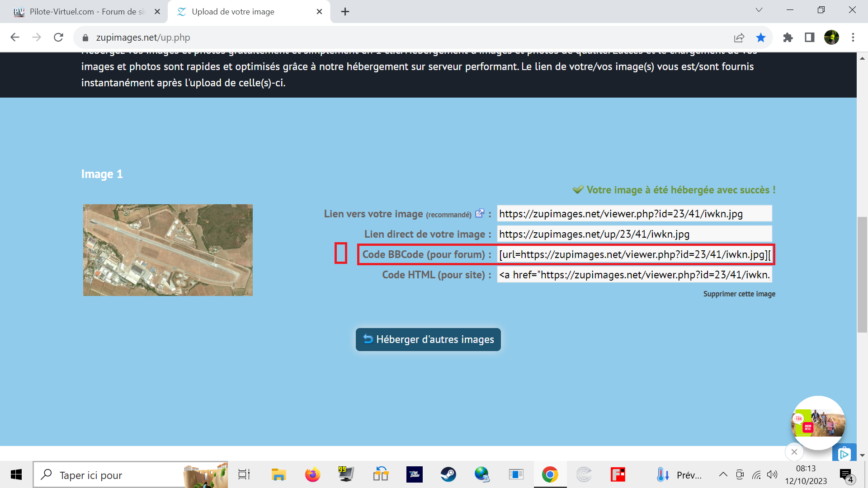Open Firefox from the taskbar

click(x=312, y=474)
